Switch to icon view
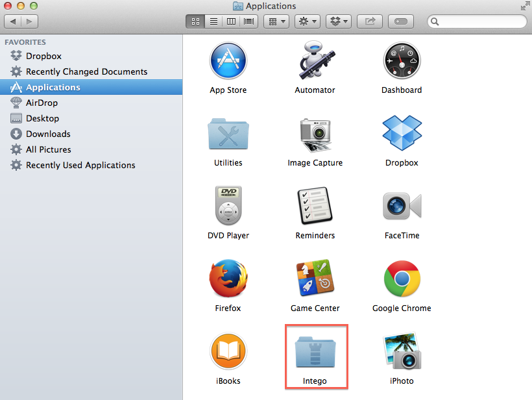Screen dimensions: 532x400 (x=195, y=21)
